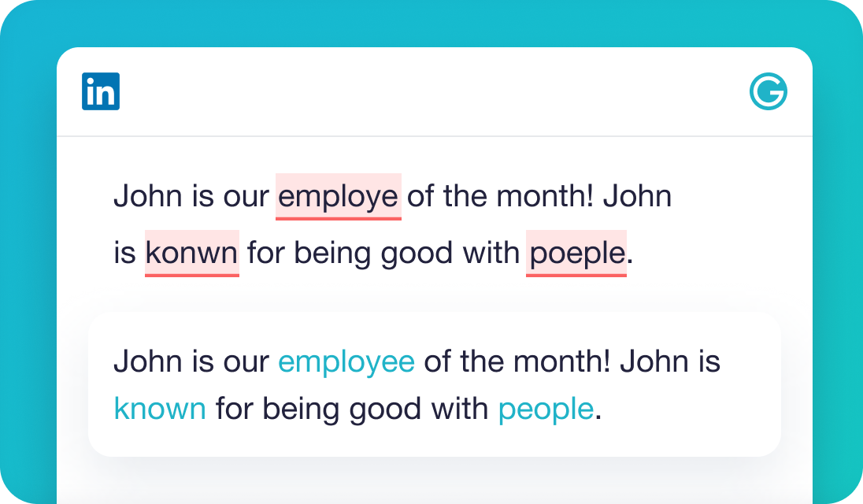This screenshot has width=863, height=504.
Task: Click "month!" inside the suggestion card
Action: (562, 361)
